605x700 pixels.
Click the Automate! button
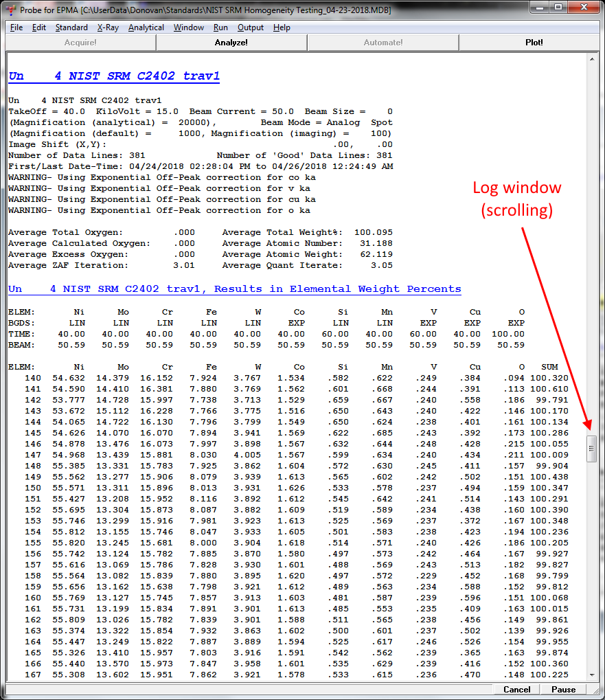[383, 43]
